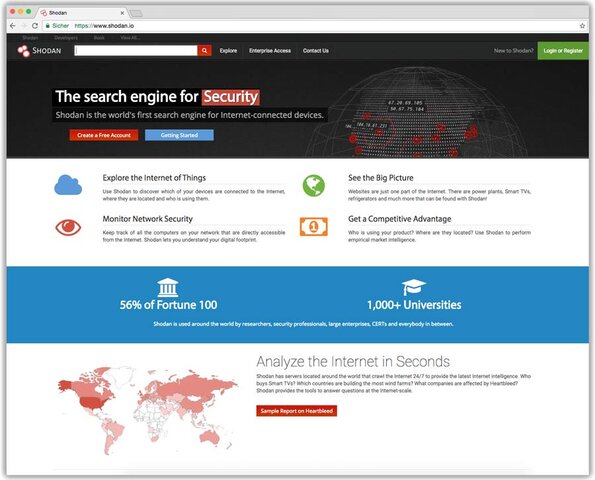Click Login or Register green button
595x480 pixels.
point(563,50)
